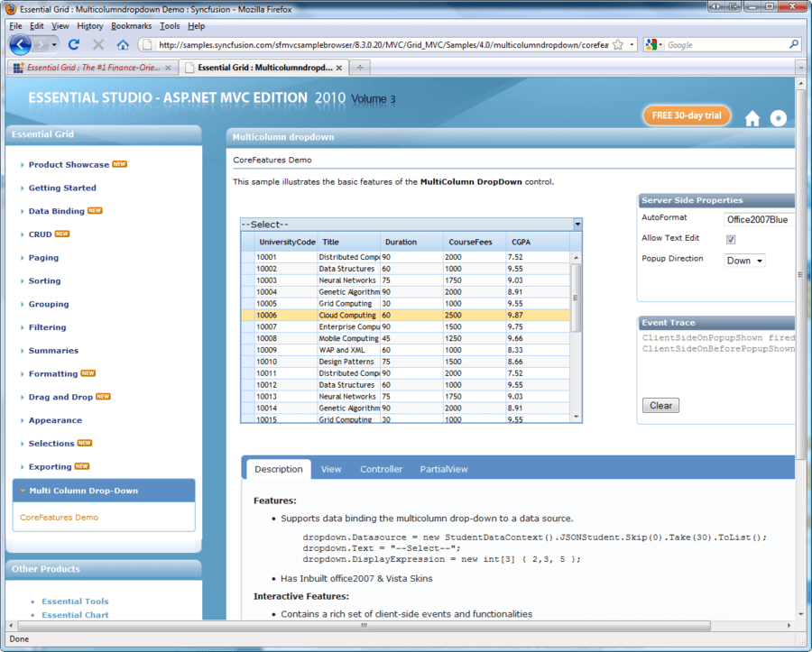Screen dimensions: 812x652
Task: Click the home icon in the Essential Studio banner
Action: [x=752, y=118]
